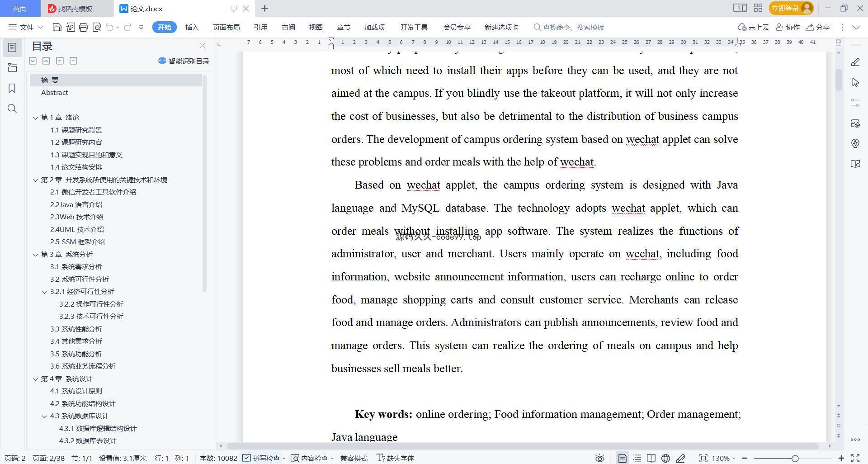Click zoom out minus button
This screenshot has width=868, height=464.
(745, 458)
